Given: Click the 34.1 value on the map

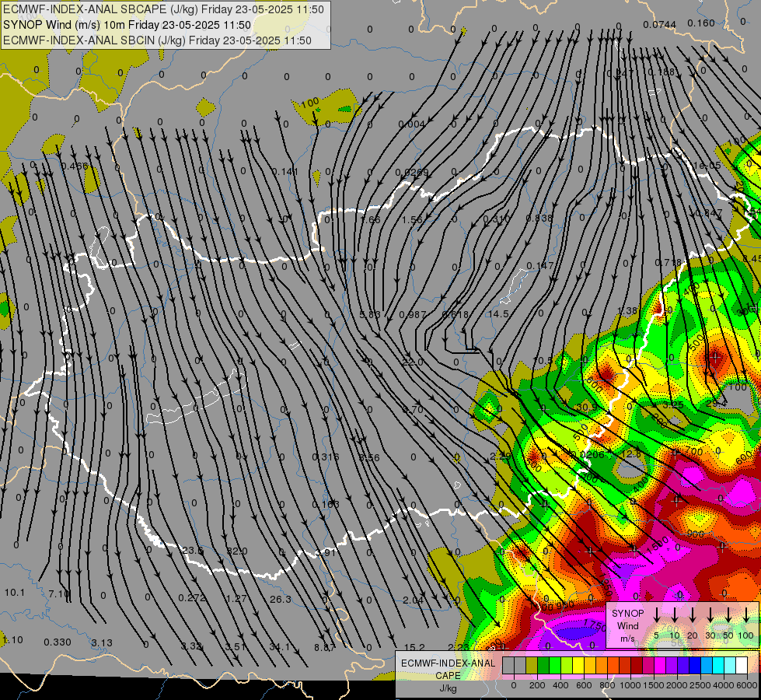Looking at the screenshot, I should pos(280,647).
